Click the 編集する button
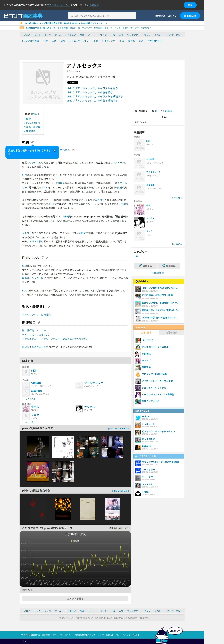224x644 pixels. click(x=146, y=265)
